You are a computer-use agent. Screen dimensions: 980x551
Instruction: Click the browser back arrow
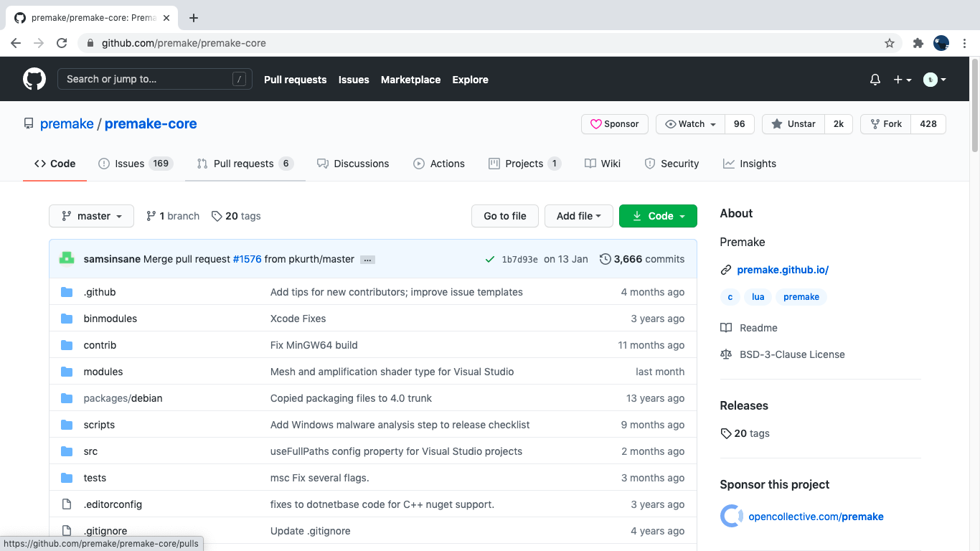pos(16,43)
